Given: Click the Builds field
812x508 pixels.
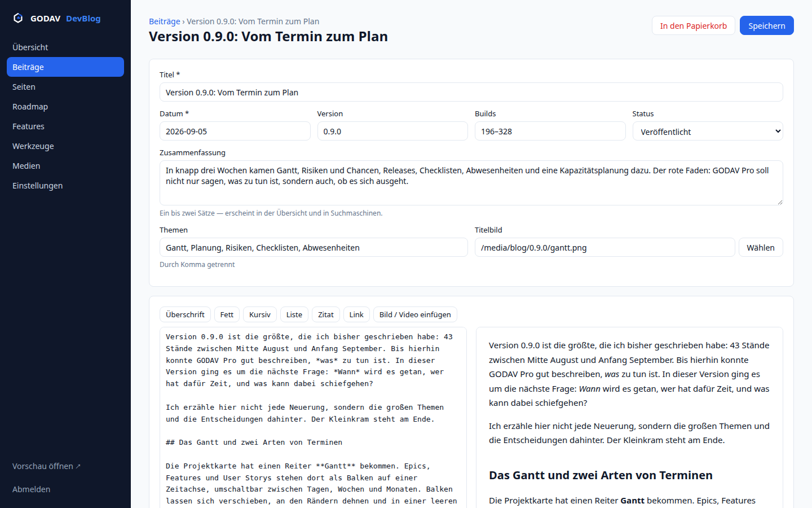Looking at the screenshot, I should [x=550, y=131].
